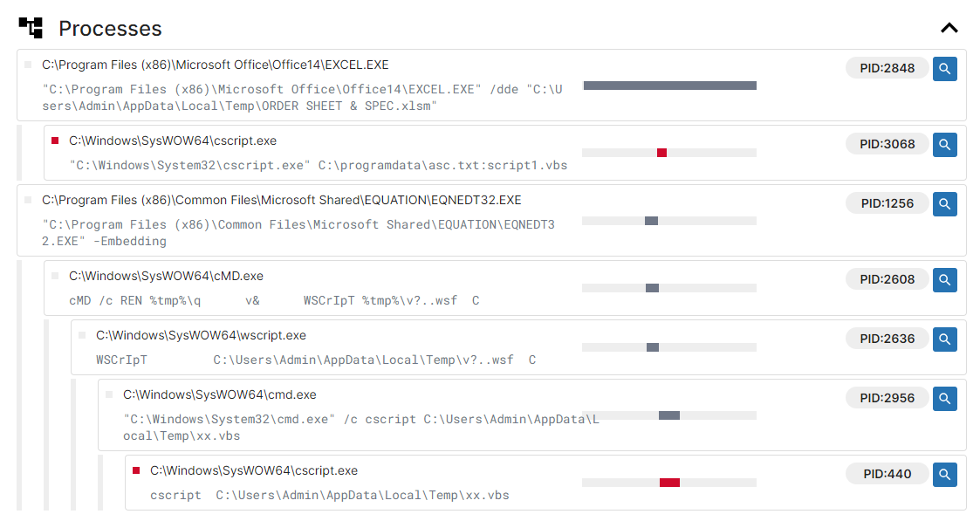Click the PID:1256 badge
The width and height of the screenshot is (980, 521).
pyautogui.click(x=887, y=203)
